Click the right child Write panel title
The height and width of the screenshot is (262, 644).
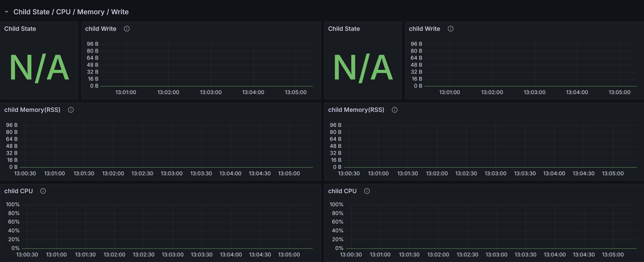tap(424, 29)
